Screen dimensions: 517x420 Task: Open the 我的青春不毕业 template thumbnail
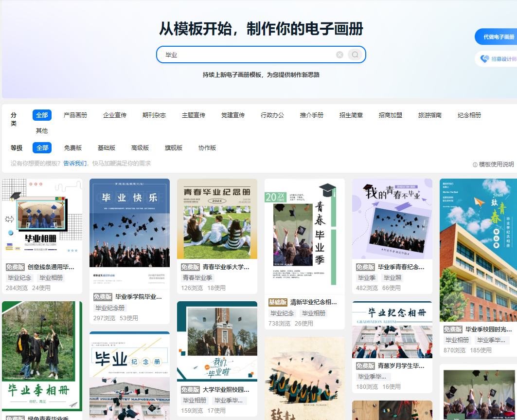[x=392, y=219]
